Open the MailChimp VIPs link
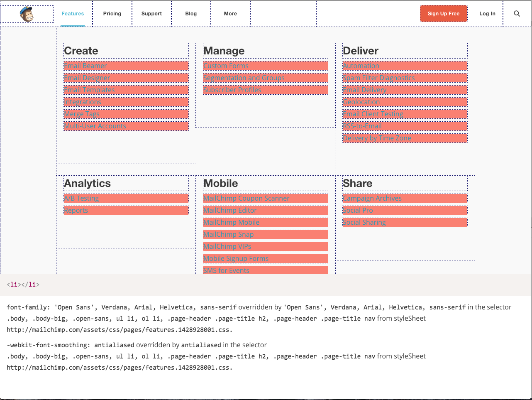This screenshot has height=400, width=532. (227, 246)
